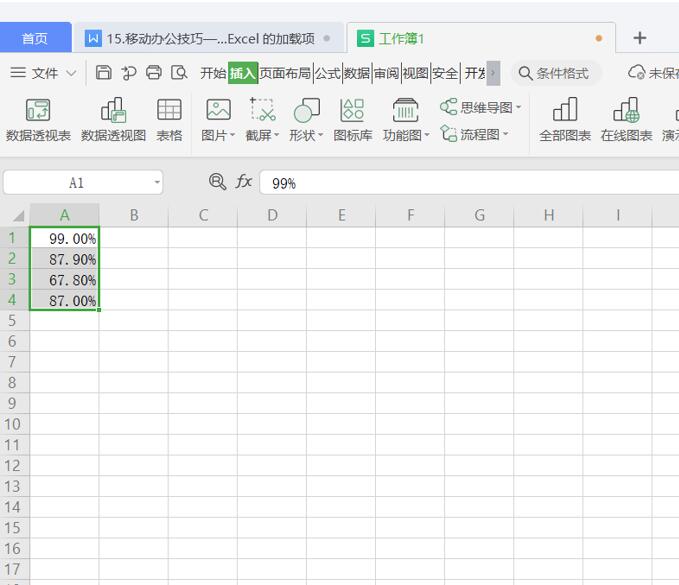Open the 视图 ribbon tab

click(415, 73)
